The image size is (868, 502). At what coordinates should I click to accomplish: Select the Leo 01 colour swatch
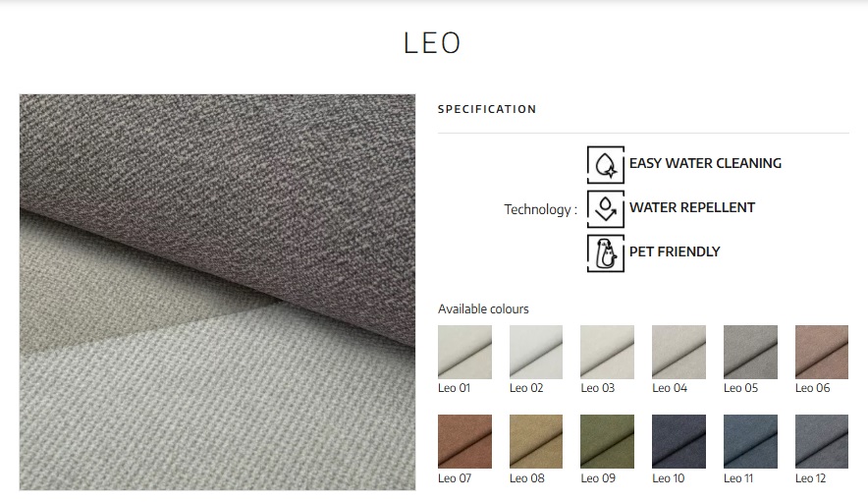pyautogui.click(x=464, y=352)
